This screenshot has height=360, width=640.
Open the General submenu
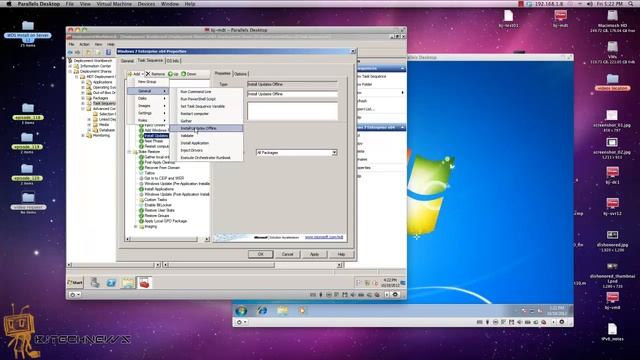(x=147, y=91)
